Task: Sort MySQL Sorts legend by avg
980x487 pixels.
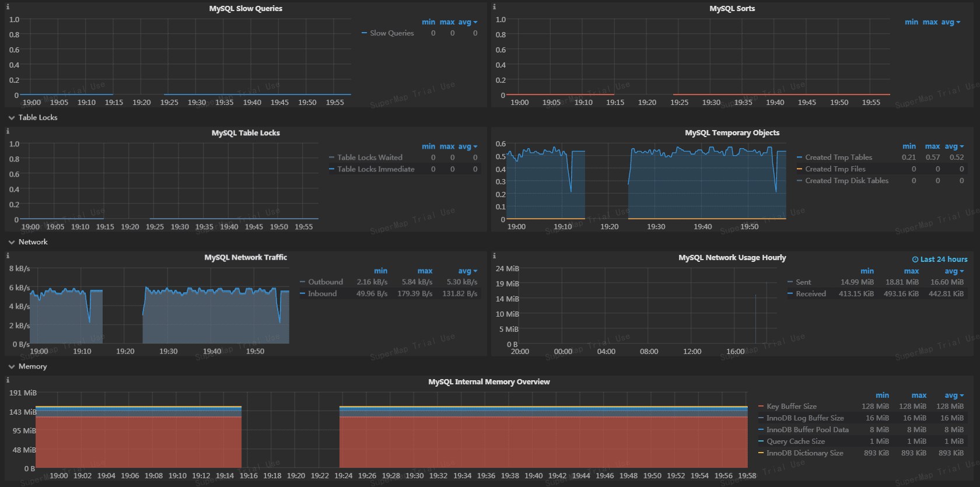Action: coord(950,22)
